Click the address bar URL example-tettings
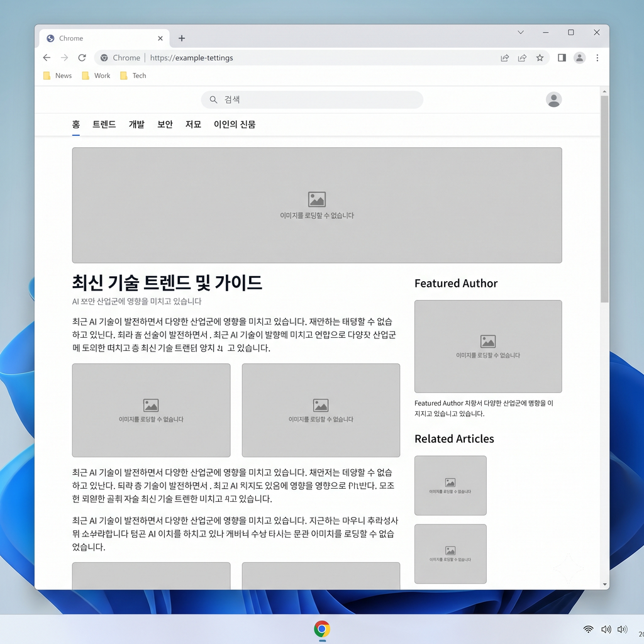 [x=191, y=58]
